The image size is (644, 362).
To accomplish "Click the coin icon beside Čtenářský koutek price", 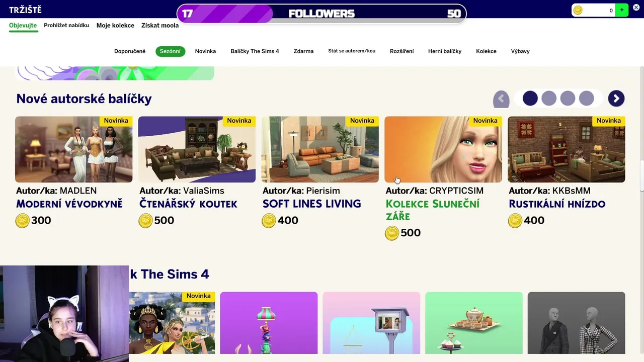I will coord(145,221).
